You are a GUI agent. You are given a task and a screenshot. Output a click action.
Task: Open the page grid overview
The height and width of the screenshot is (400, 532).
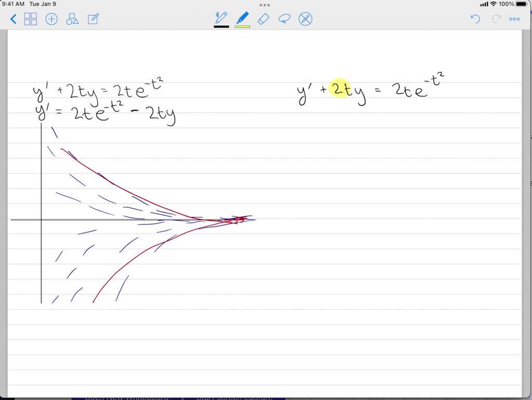[31, 19]
